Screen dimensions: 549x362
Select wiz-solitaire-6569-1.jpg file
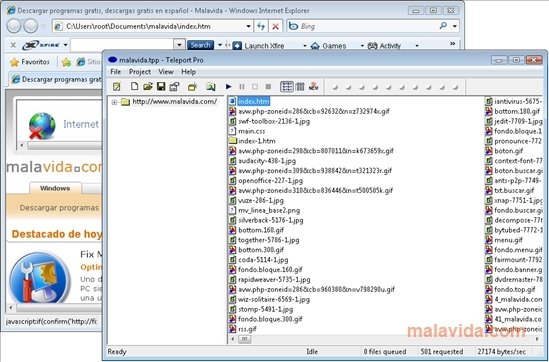click(x=274, y=299)
